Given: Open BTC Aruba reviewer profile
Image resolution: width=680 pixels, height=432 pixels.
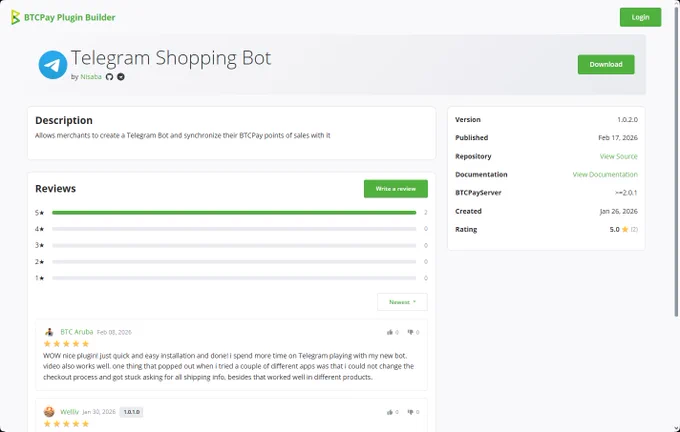Looking at the screenshot, I should click(77, 332).
